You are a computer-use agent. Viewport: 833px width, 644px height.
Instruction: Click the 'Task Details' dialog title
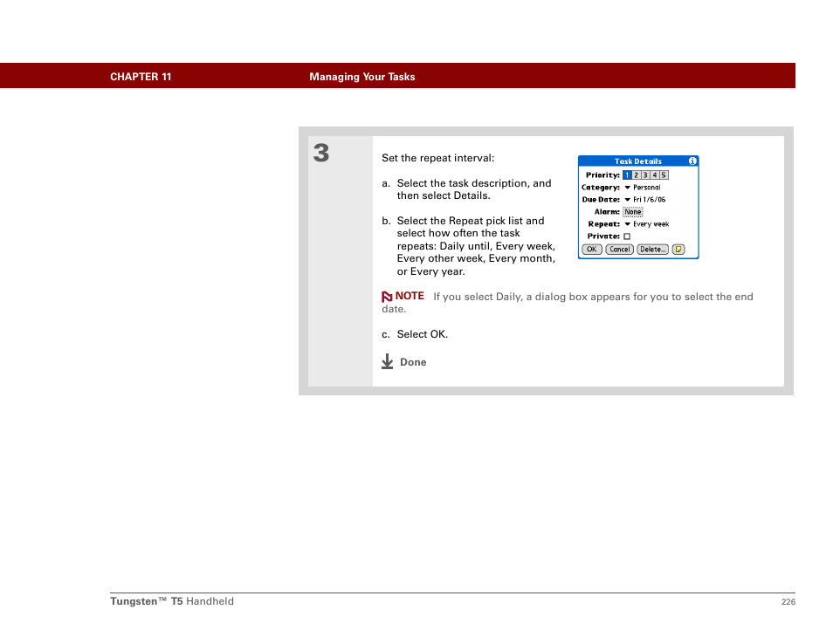pos(638,161)
